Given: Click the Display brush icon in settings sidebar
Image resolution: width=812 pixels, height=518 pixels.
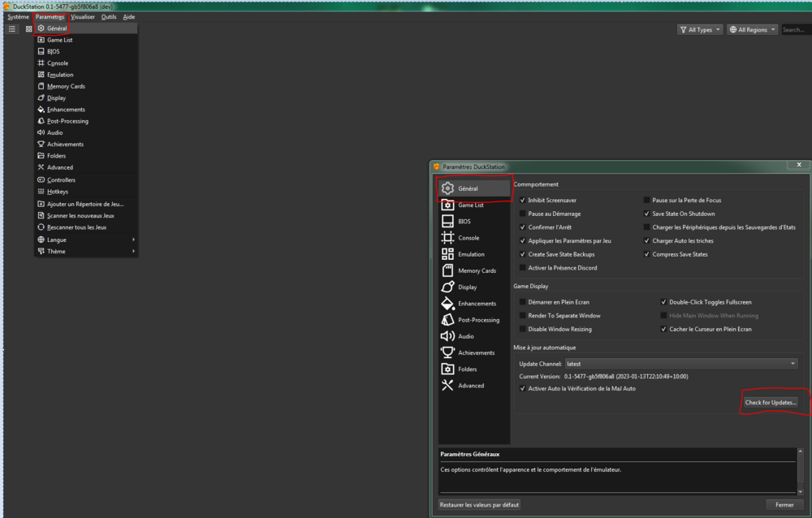Looking at the screenshot, I should point(447,287).
